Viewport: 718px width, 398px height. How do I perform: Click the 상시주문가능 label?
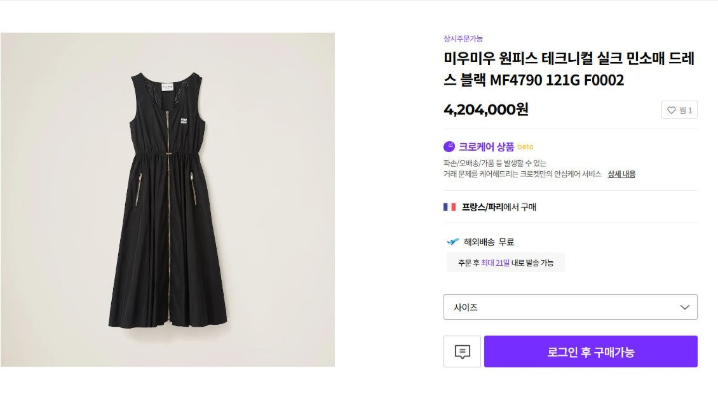[463, 38]
